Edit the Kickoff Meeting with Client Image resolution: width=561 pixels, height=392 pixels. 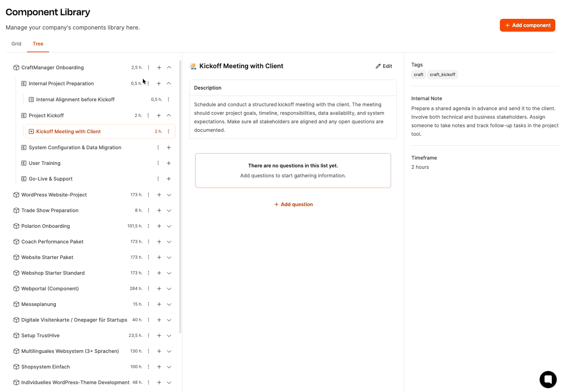384,66
